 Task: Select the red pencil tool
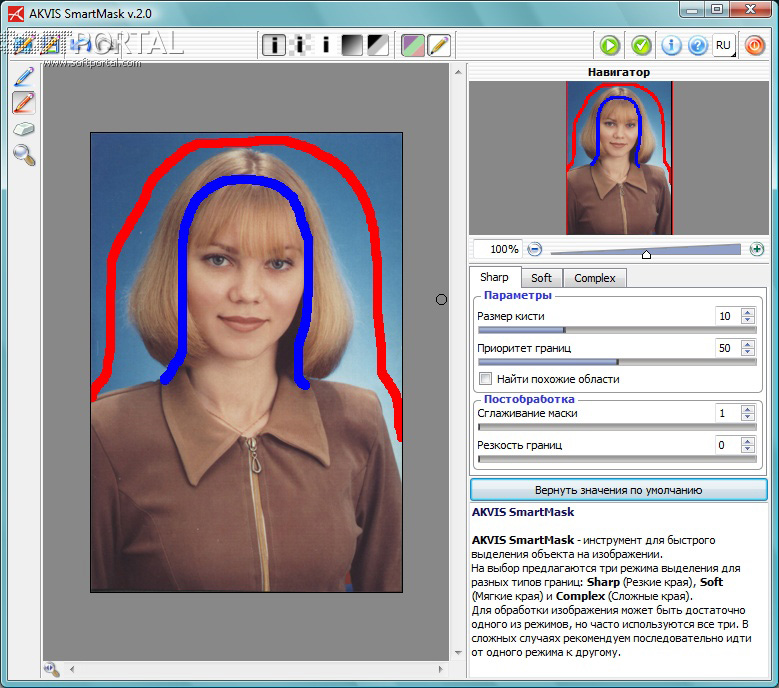click(x=24, y=102)
